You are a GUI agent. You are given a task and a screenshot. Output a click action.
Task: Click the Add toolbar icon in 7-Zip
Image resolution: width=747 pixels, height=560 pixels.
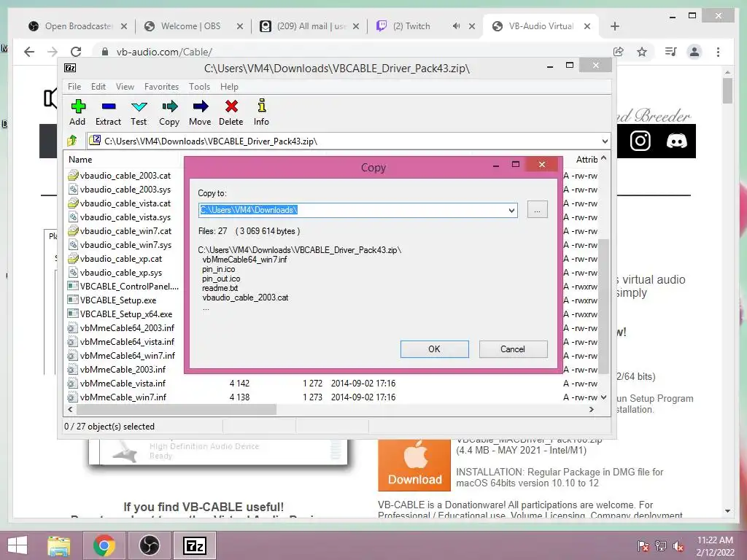pyautogui.click(x=77, y=112)
